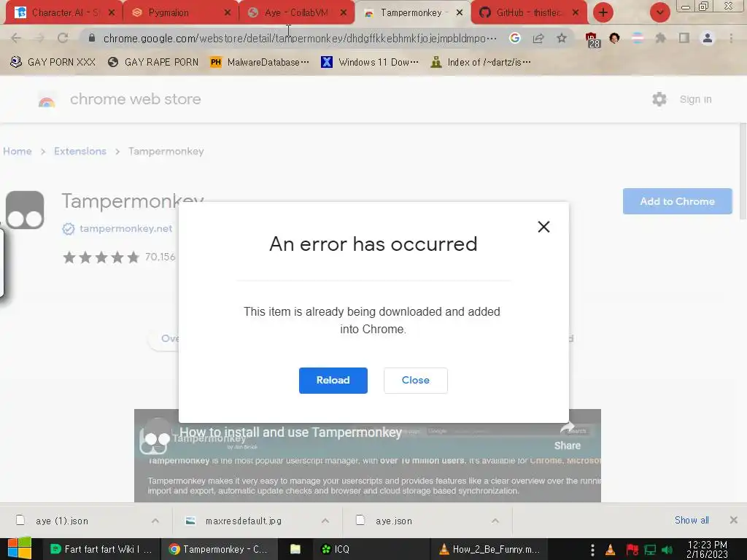This screenshot has width=747, height=560.
Task: Toggle the side panel icon
Action: click(684, 38)
